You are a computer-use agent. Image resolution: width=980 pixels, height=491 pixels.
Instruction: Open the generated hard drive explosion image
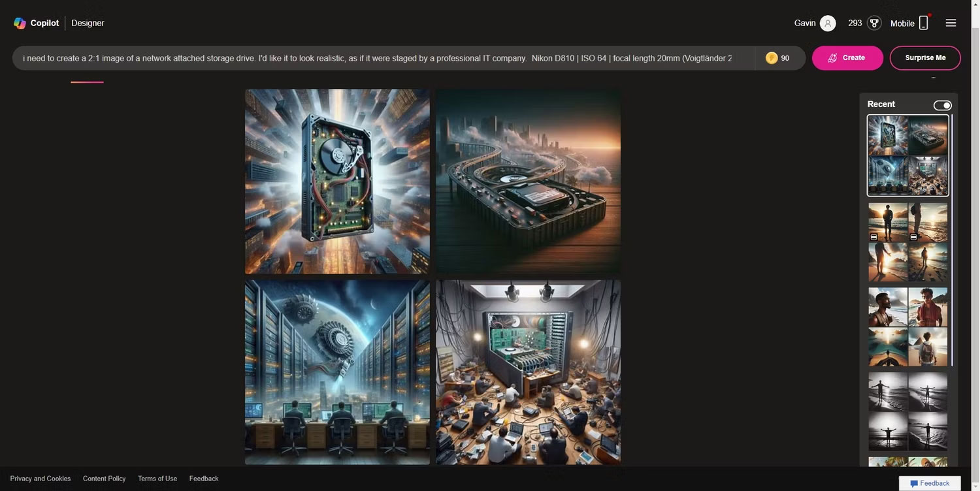[x=336, y=181]
